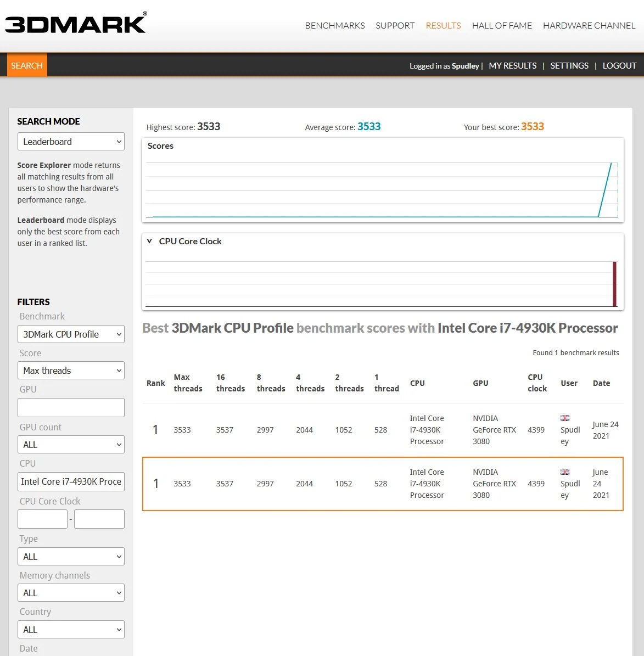Go to the Benchmarks menu
Image resolution: width=644 pixels, height=656 pixels.
(335, 25)
